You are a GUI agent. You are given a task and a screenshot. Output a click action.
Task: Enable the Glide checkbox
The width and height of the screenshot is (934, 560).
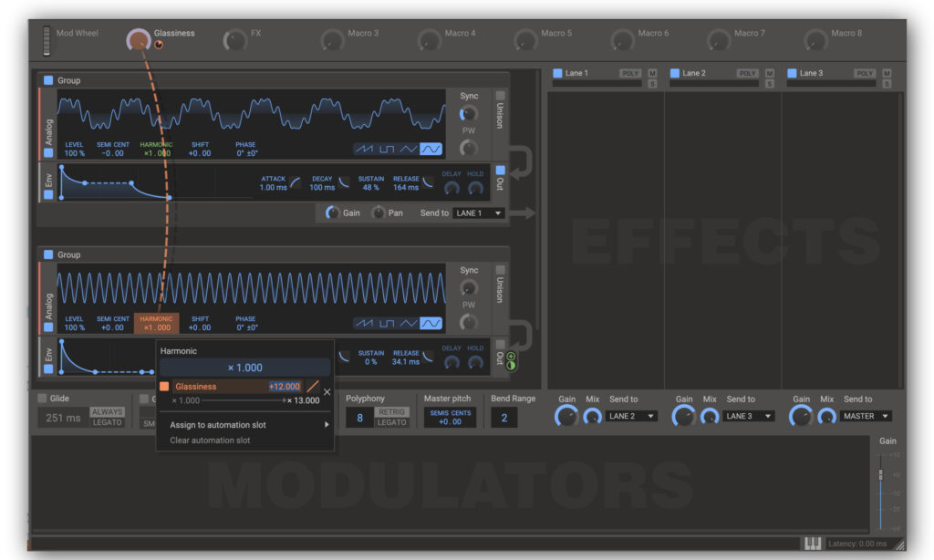coord(42,398)
